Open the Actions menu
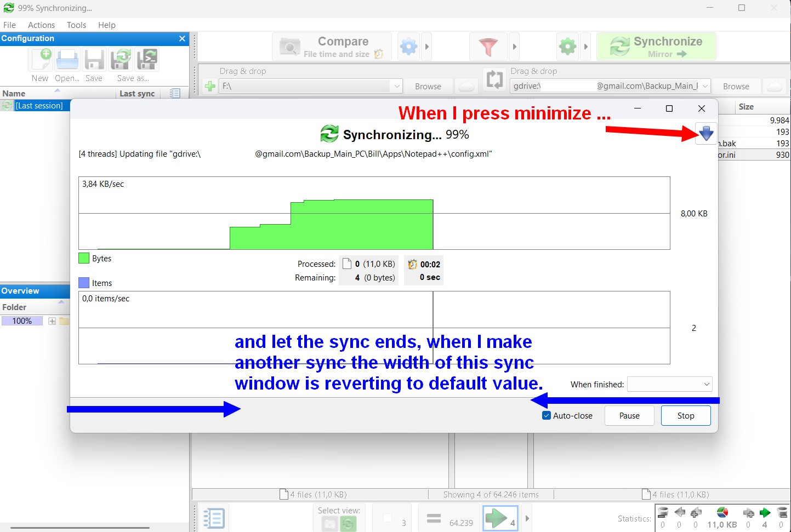 click(x=41, y=25)
